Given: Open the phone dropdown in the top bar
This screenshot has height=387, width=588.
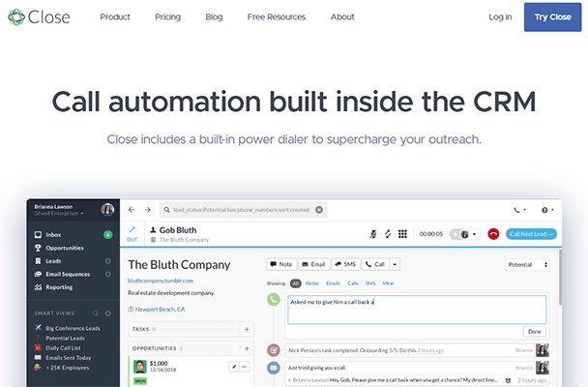Looking at the screenshot, I should coord(519,210).
